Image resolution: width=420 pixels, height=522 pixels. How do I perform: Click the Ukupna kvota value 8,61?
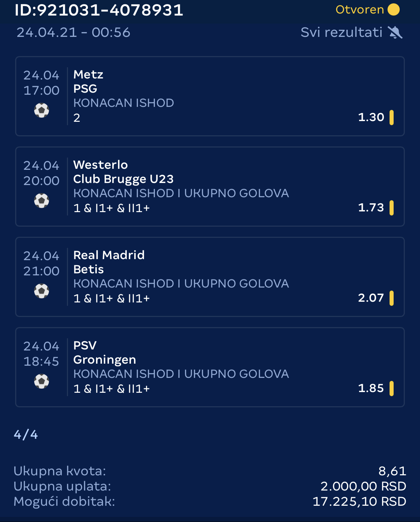point(392,471)
